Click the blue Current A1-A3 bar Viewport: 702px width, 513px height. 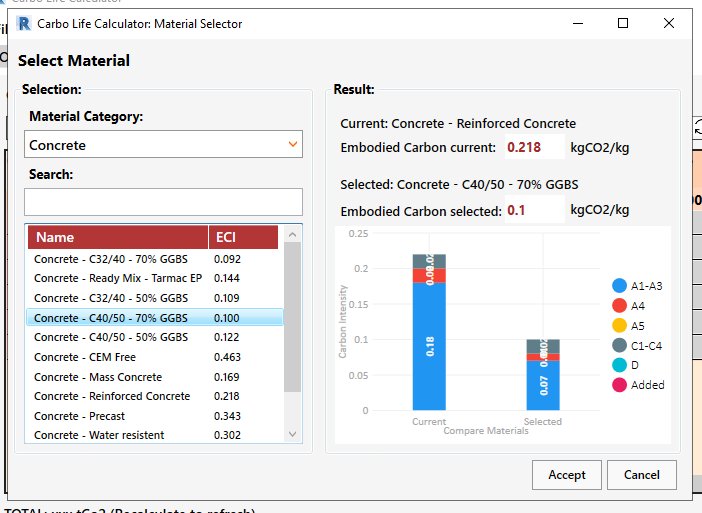click(x=429, y=346)
